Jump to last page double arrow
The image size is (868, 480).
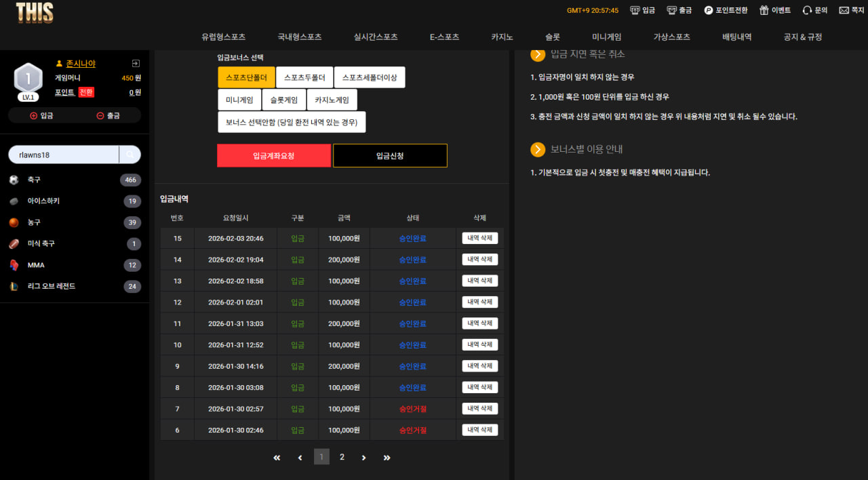[387, 458]
